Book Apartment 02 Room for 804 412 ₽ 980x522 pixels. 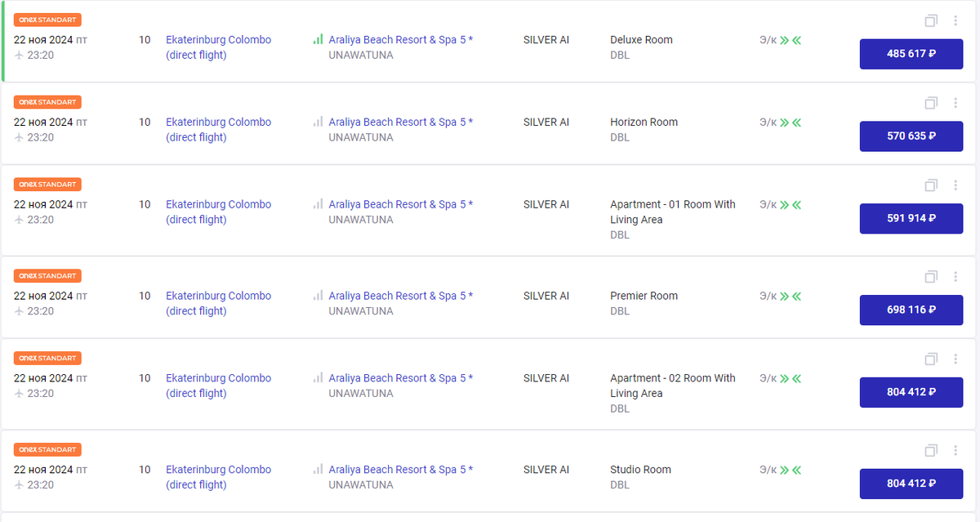coord(911,392)
